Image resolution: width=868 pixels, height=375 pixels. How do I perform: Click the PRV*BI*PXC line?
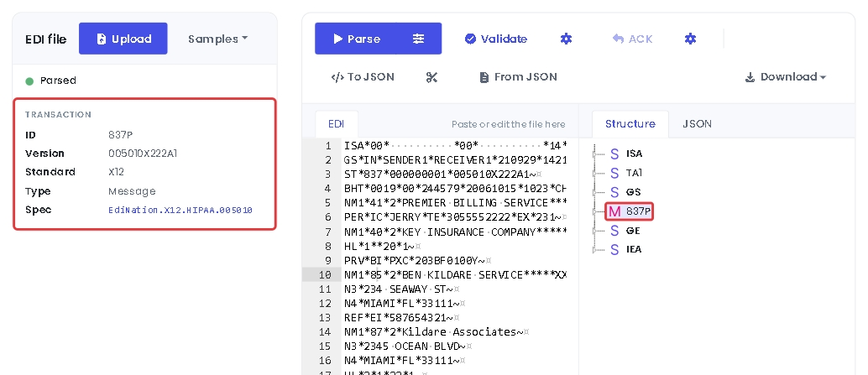click(x=418, y=261)
